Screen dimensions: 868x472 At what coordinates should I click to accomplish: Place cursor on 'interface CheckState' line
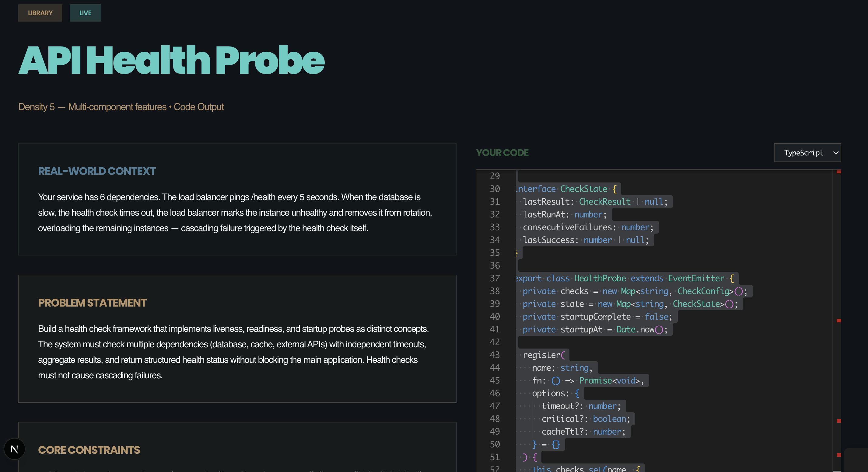566,189
